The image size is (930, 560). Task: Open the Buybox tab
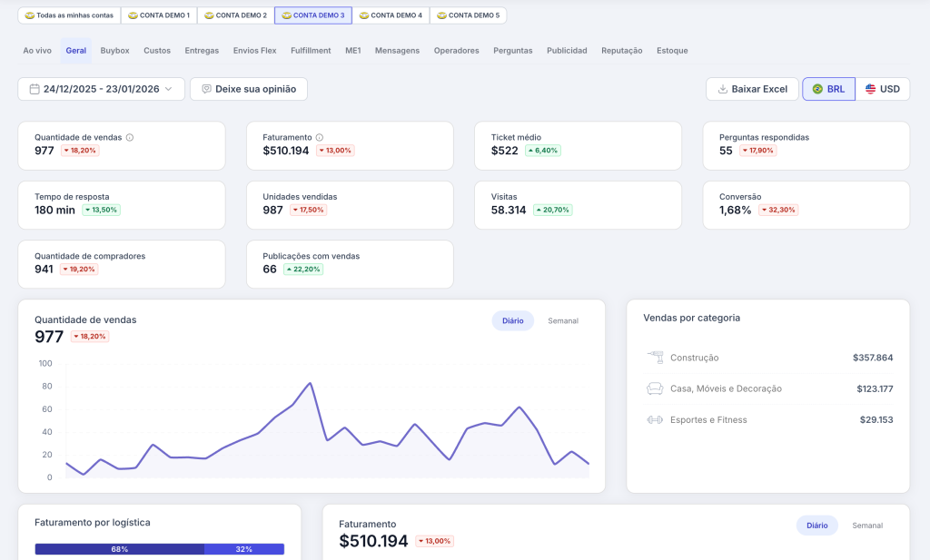point(114,51)
